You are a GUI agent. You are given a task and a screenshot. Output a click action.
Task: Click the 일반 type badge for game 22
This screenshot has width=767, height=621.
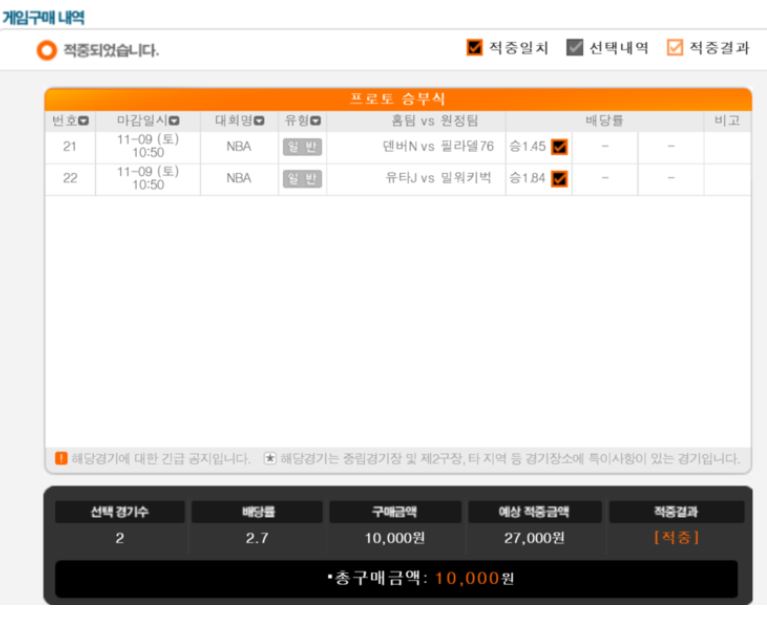[302, 179]
